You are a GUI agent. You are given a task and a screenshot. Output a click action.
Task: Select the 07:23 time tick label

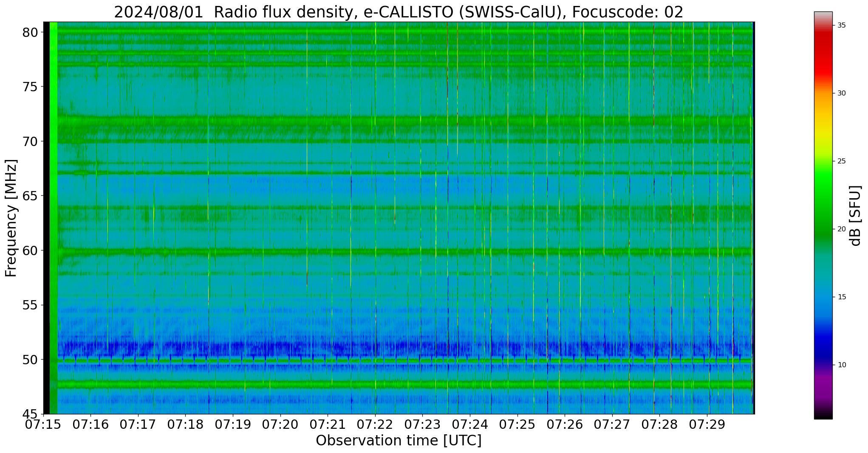click(x=422, y=425)
